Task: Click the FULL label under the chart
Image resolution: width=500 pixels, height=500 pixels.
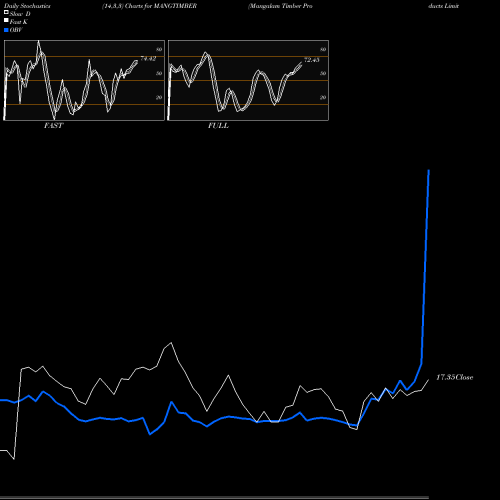Action: (x=218, y=126)
